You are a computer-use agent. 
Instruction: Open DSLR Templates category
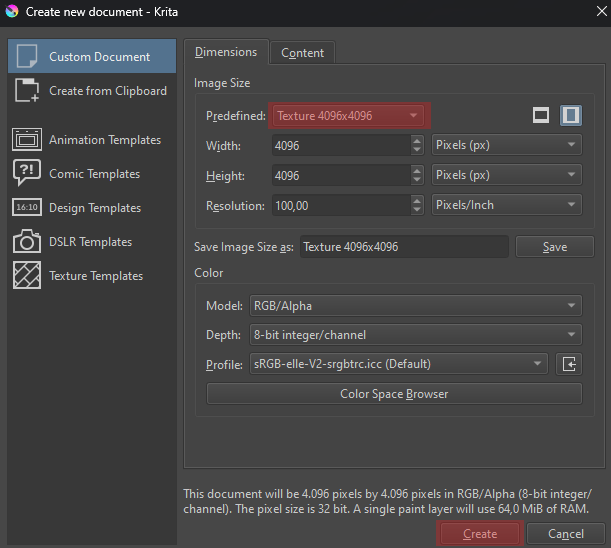[90, 242]
